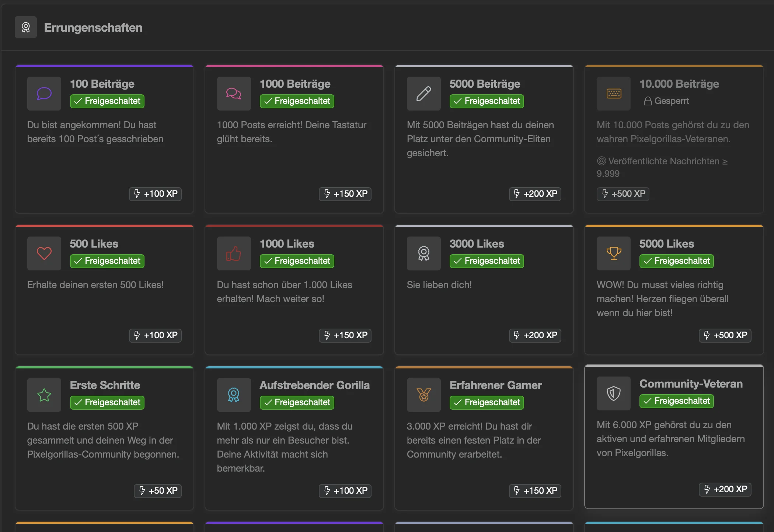774x532 pixels.
Task: Click the +500 XP badge on 5000 Likes
Action: click(x=725, y=335)
